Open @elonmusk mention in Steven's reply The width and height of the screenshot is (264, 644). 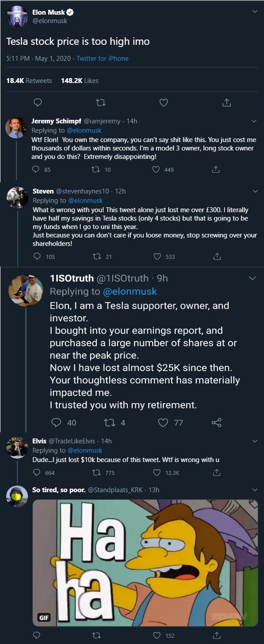click(x=84, y=201)
